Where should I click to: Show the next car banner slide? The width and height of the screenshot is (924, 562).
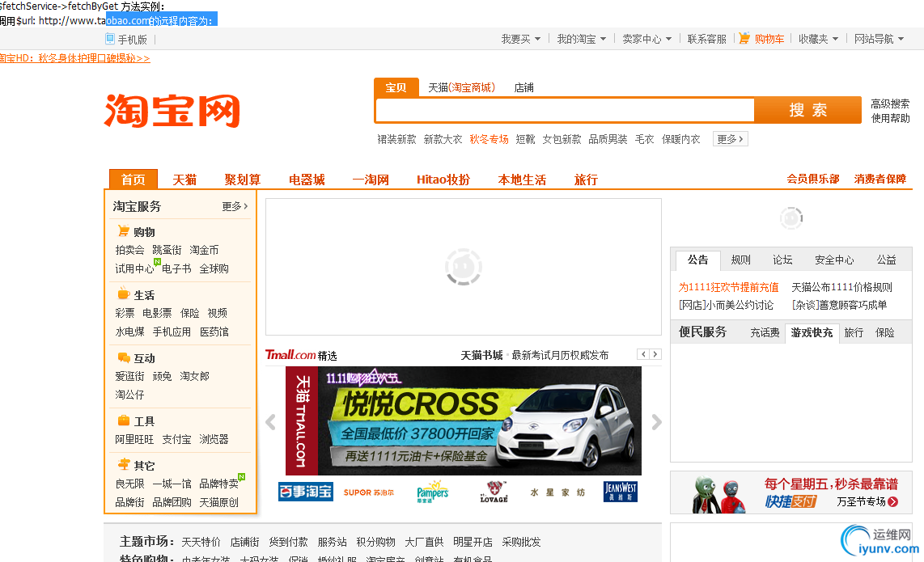click(656, 422)
